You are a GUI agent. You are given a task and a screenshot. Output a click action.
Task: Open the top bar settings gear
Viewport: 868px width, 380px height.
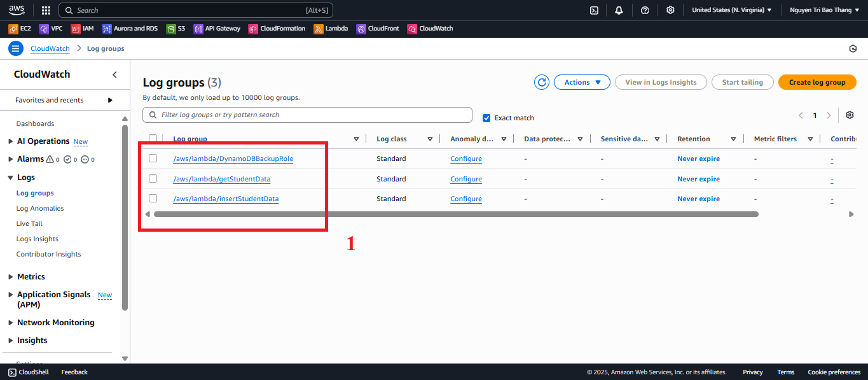tap(670, 10)
